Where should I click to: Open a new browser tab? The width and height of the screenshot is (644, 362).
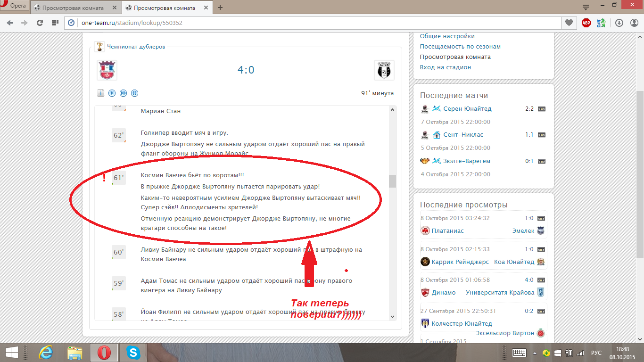tap(220, 8)
